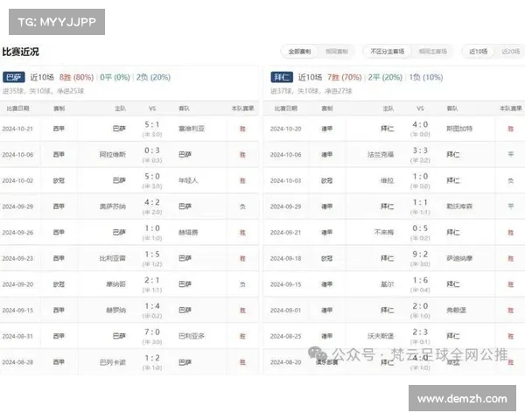Viewport: 525px width, 420px height.
Task: Click the blue 巴萨 team badge
Action: [x=14, y=77]
